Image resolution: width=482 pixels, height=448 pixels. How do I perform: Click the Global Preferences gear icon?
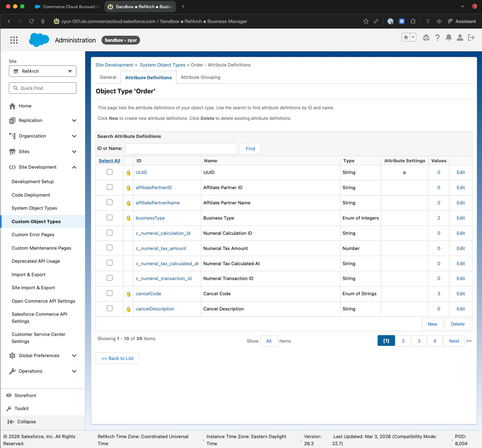[12, 356]
